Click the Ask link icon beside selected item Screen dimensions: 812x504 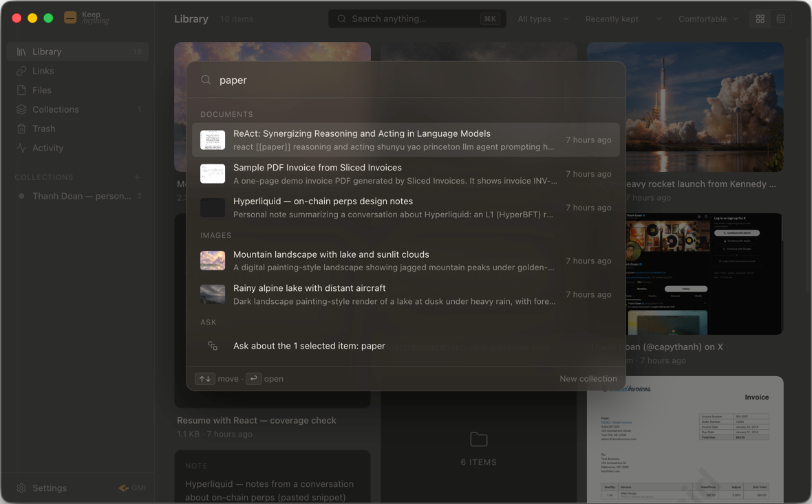213,346
